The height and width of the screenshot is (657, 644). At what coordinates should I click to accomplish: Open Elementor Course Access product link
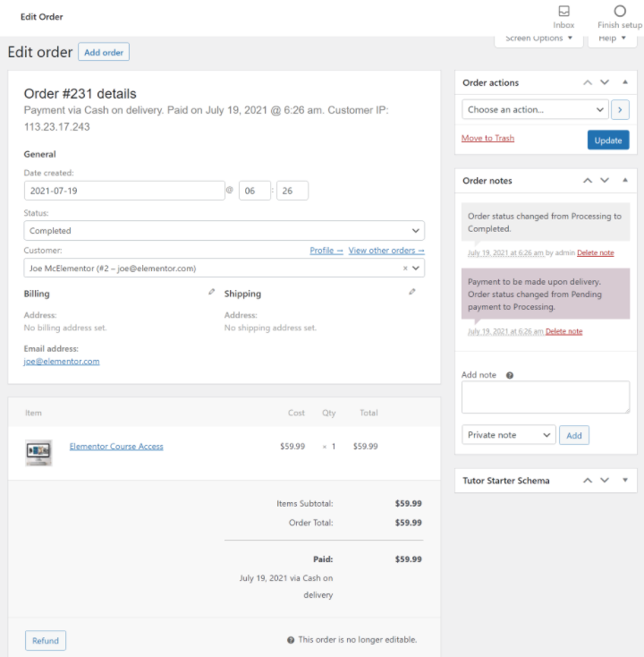[x=116, y=447]
